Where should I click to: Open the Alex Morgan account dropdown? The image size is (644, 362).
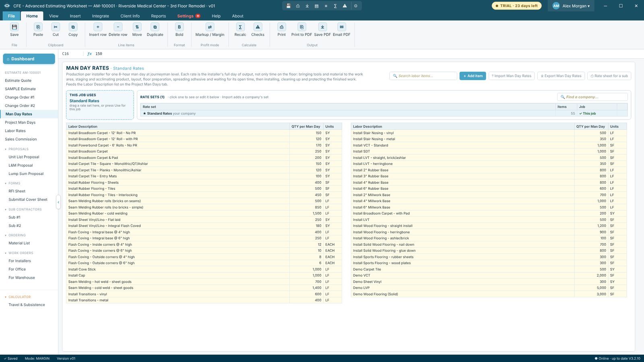click(571, 6)
